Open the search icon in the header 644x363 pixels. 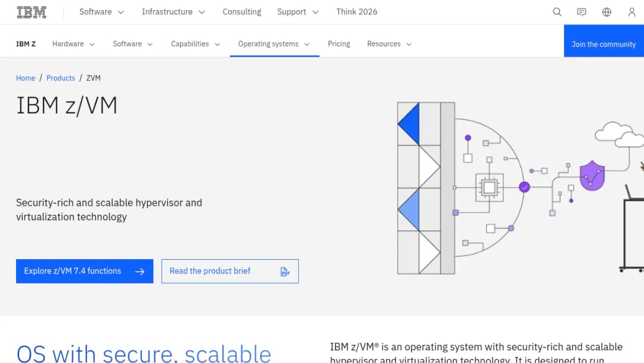(557, 12)
